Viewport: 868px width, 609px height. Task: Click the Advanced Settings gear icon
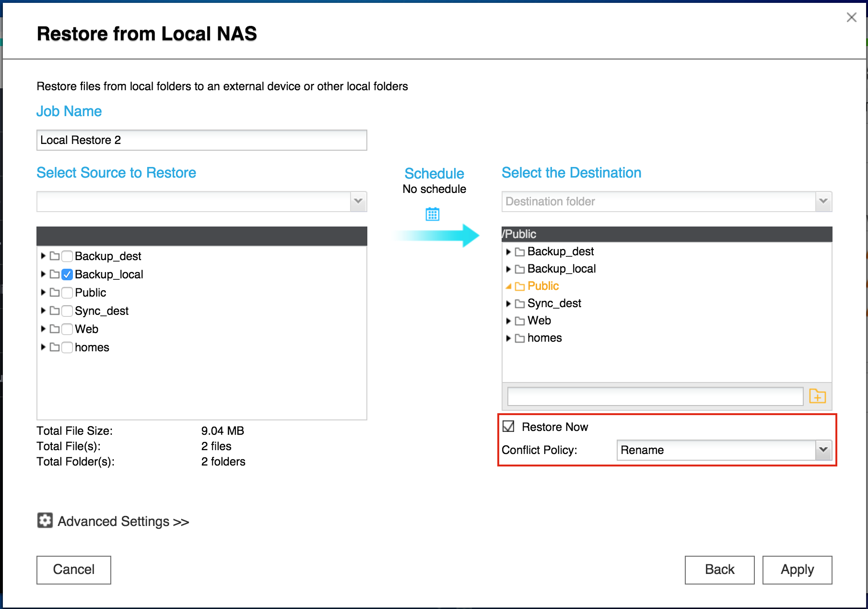coord(45,520)
